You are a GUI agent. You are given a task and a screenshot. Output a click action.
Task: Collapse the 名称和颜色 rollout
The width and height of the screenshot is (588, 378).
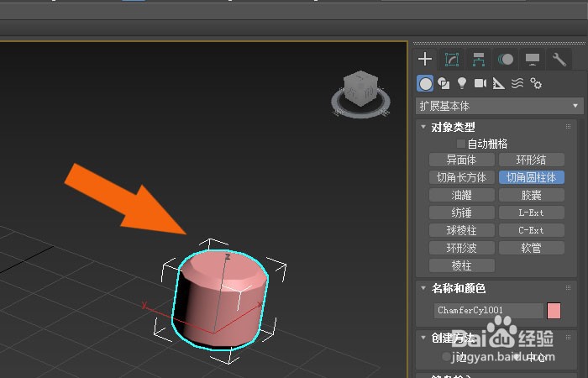point(423,288)
